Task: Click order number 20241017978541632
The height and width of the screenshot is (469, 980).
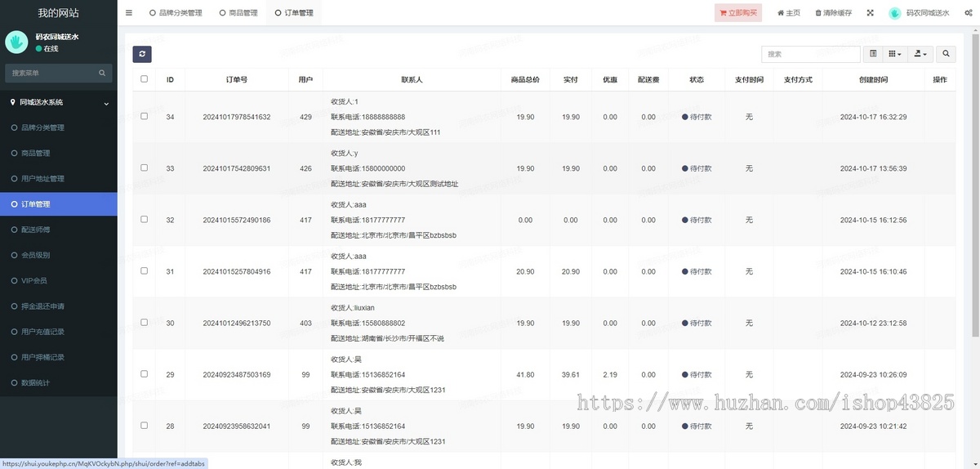Action: 237,117
